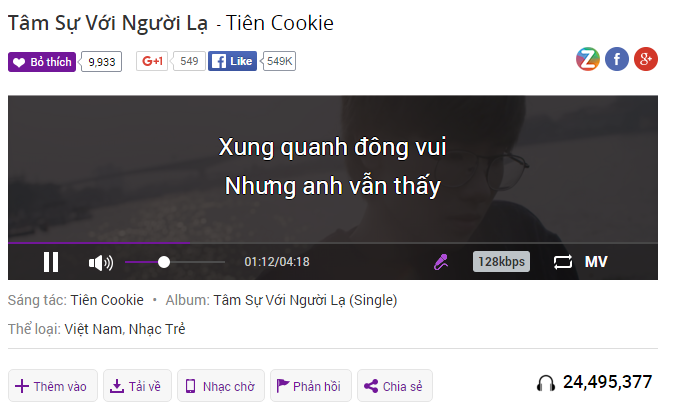Click the Facebook Like button
Screen dimensions: 675x415
[232, 61]
